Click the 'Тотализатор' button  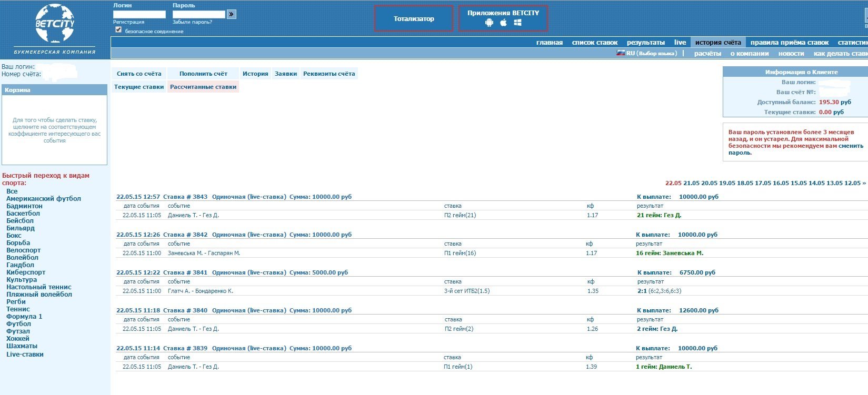pos(414,19)
